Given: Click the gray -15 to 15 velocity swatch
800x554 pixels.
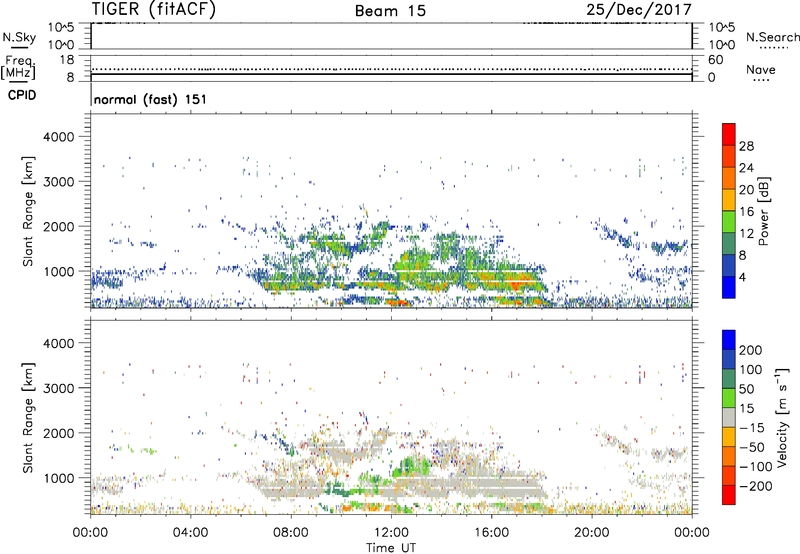Looking at the screenshot, I should tap(729, 417).
